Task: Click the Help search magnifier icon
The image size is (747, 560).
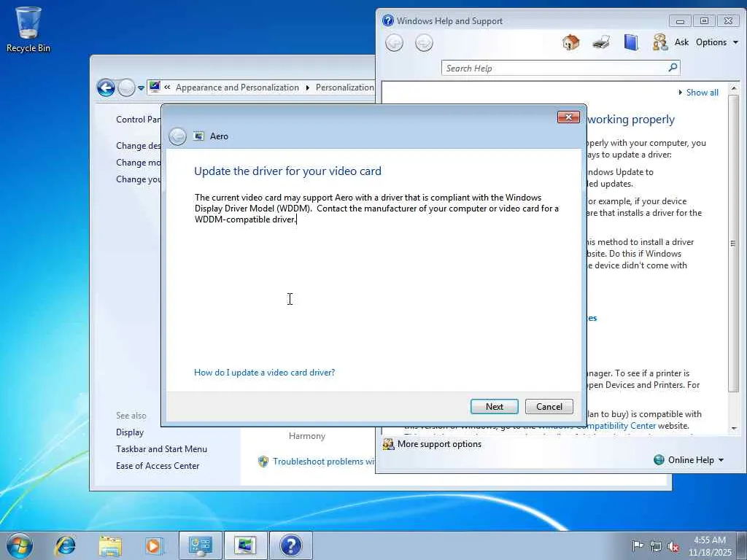Action: coord(673,68)
